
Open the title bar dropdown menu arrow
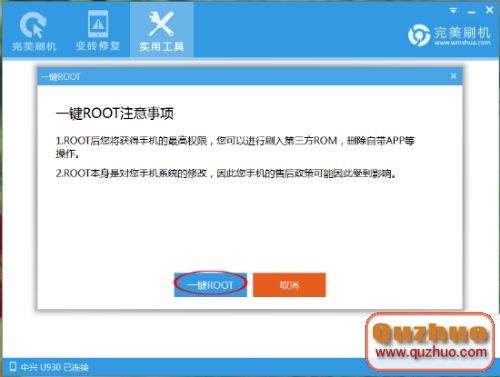click(x=453, y=11)
